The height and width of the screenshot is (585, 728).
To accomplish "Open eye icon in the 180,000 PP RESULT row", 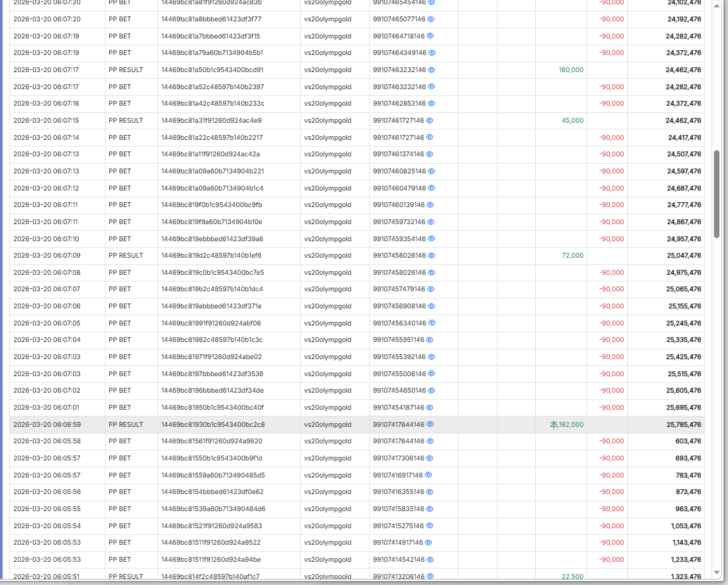I will point(431,70).
